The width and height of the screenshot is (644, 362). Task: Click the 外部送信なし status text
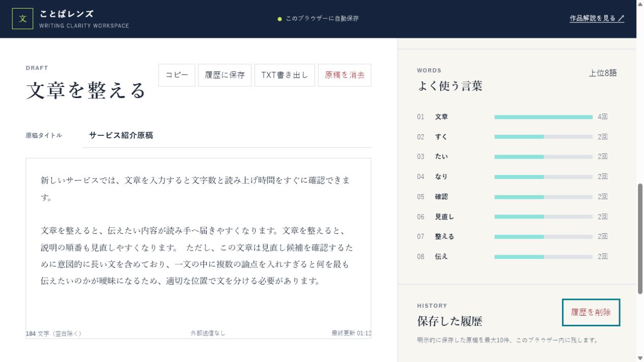[x=208, y=334]
